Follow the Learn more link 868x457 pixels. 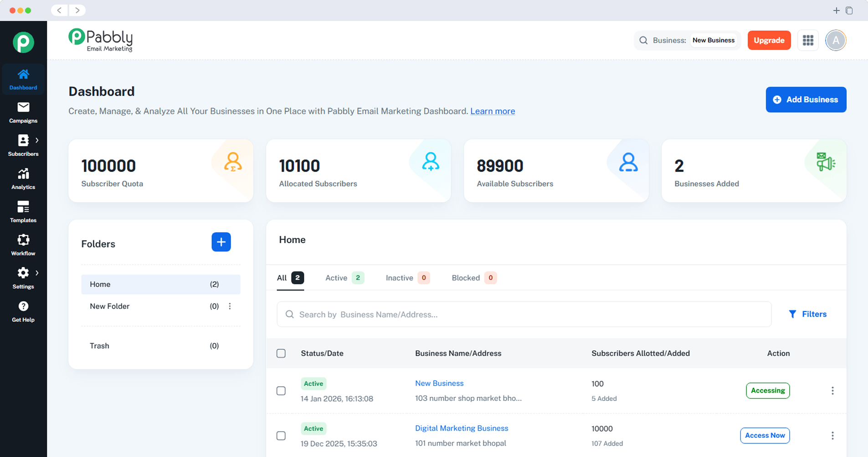493,111
